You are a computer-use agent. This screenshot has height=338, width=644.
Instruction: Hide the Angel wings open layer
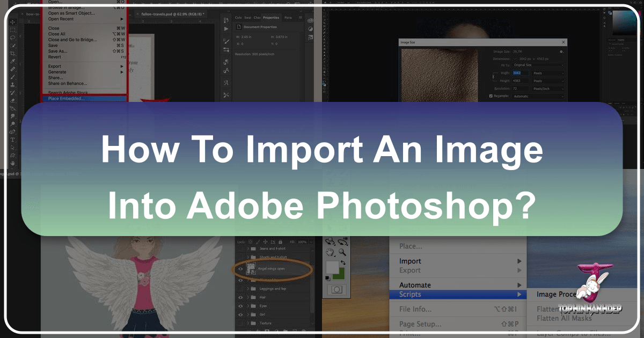click(239, 269)
